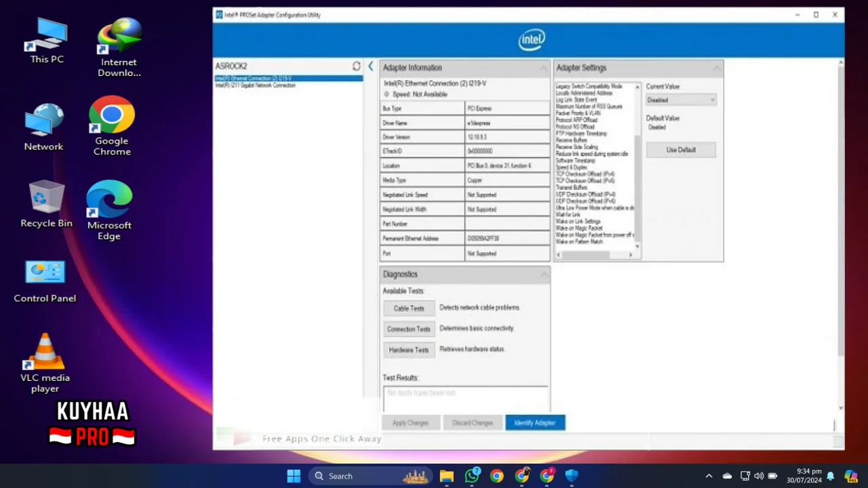Open the Network desktop icon

pyautogui.click(x=44, y=127)
